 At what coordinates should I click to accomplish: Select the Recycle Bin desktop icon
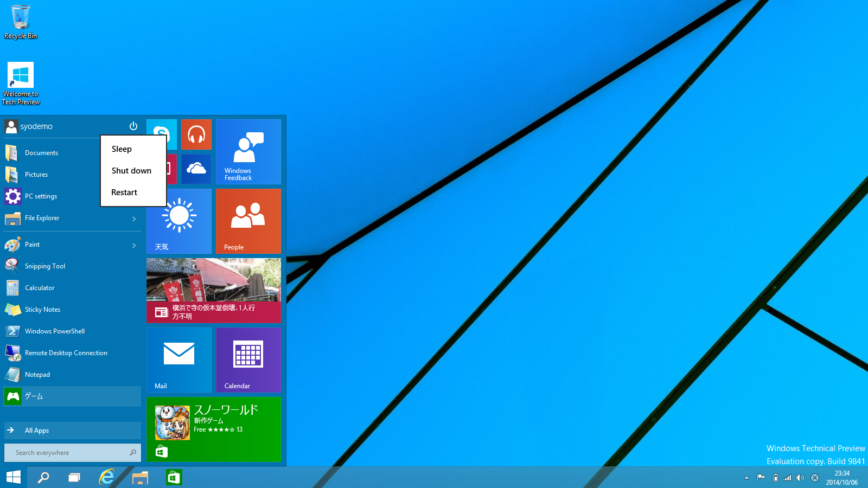click(x=21, y=22)
